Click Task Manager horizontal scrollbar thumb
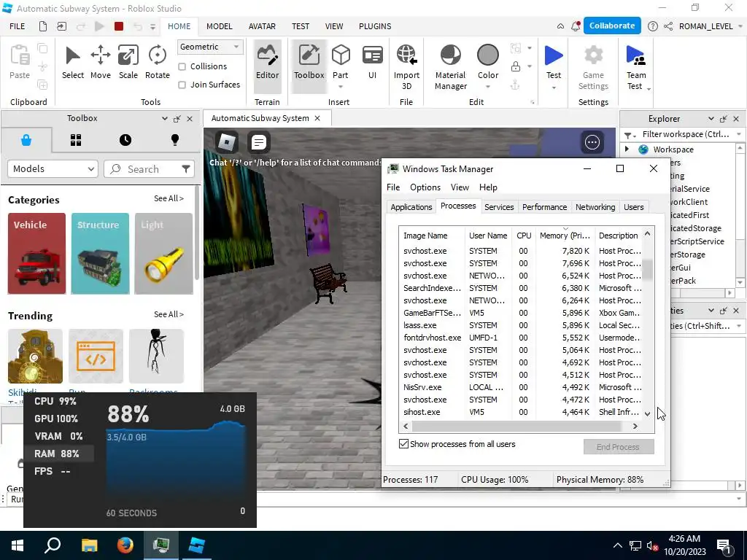The image size is (747, 560). coord(516,426)
